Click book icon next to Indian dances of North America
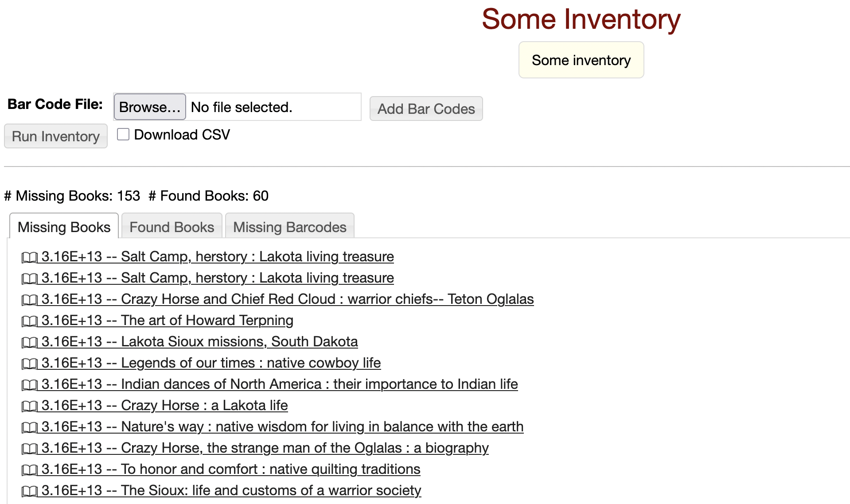This screenshot has height=504, width=850. pos(30,384)
